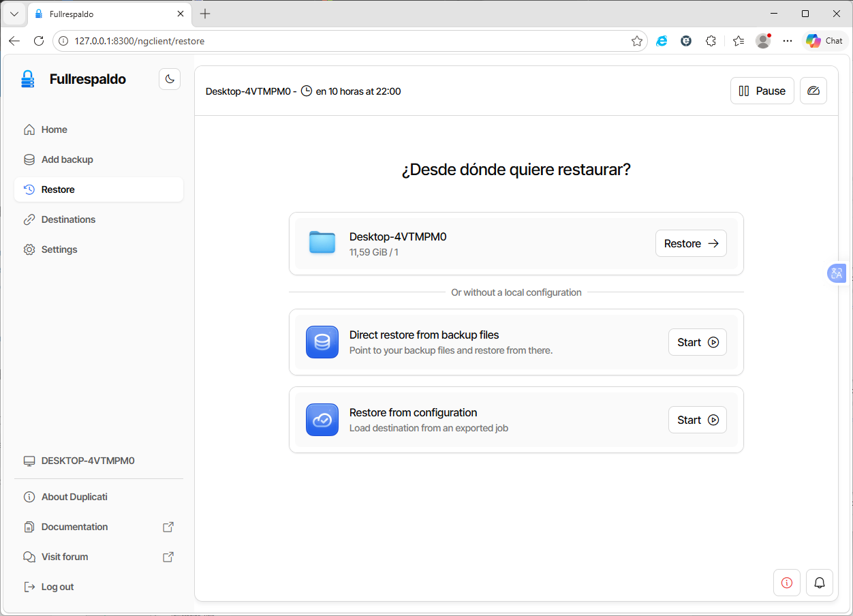853x616 pixels.
Task: Restore from Desktop-4VTMPM0 backup
Action: (x=691, y=243)
